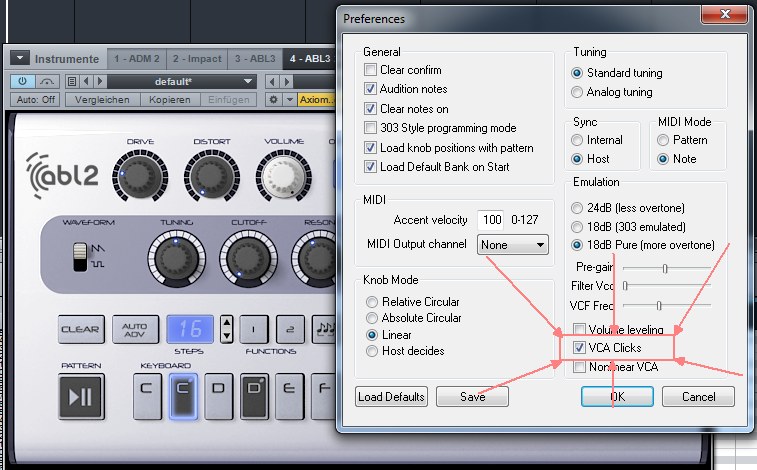757x470 pixels.
Task: Click the VCF Freq slider
Action: coord(667,305)
